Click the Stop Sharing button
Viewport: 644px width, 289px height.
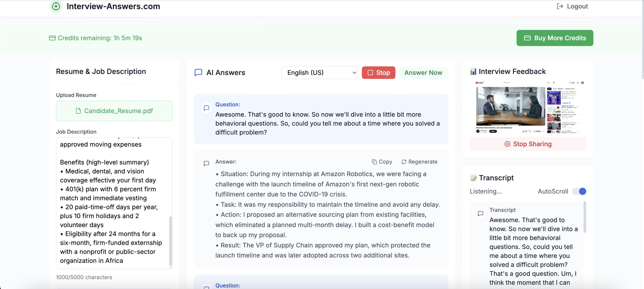pos(527,144)
